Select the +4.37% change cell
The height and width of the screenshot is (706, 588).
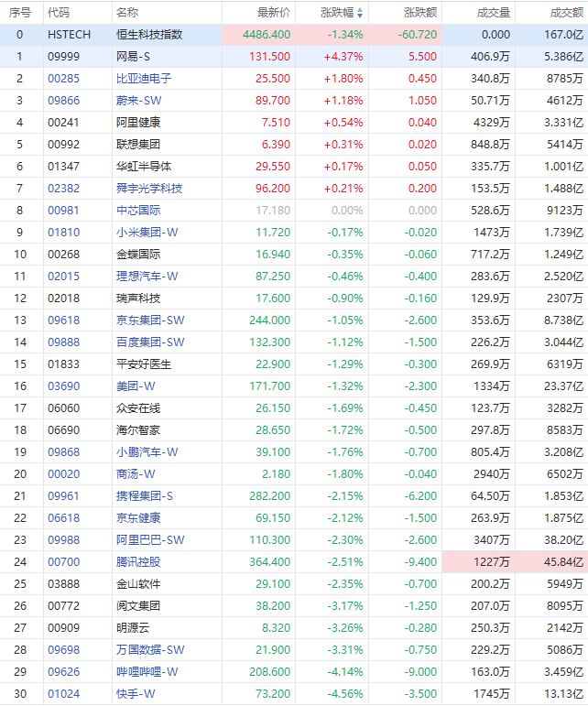click(x=343, y=57)
